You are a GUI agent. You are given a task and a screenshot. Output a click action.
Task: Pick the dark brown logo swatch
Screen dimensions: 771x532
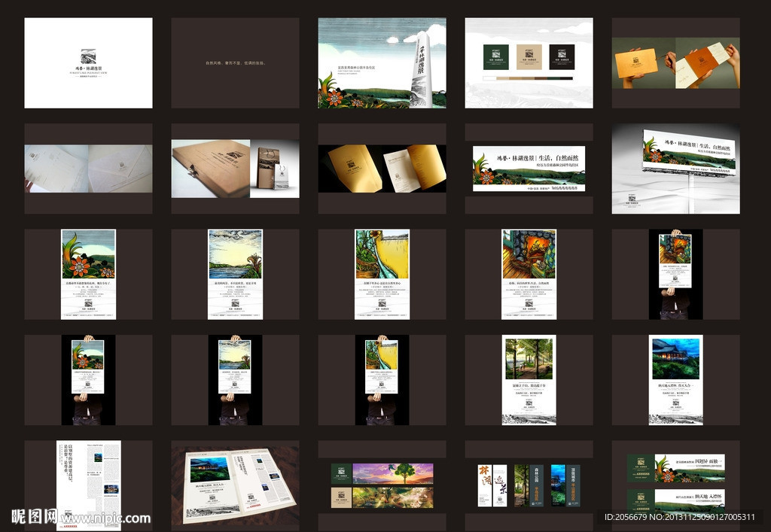562,56
